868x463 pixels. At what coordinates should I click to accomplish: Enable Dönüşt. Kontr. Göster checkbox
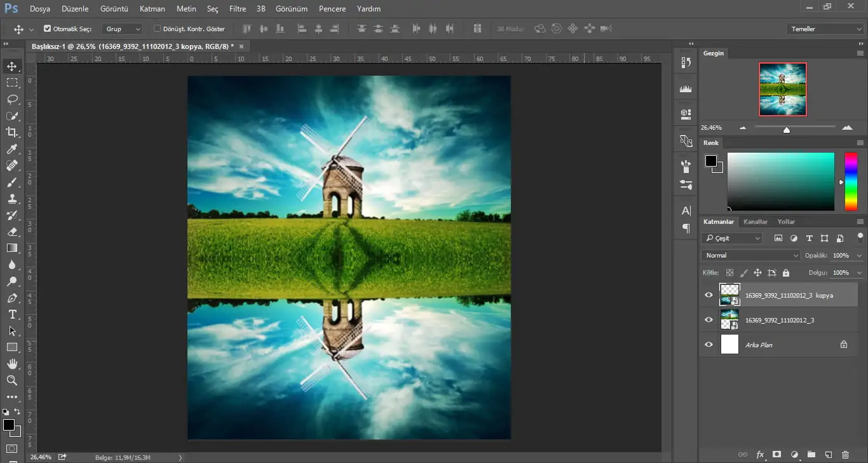click(x=158, y=29)
